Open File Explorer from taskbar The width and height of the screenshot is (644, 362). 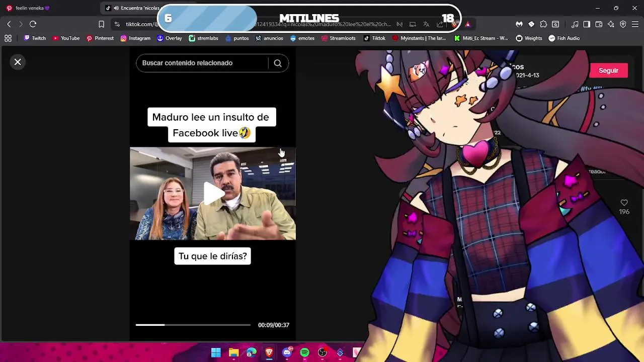(233, 352)
